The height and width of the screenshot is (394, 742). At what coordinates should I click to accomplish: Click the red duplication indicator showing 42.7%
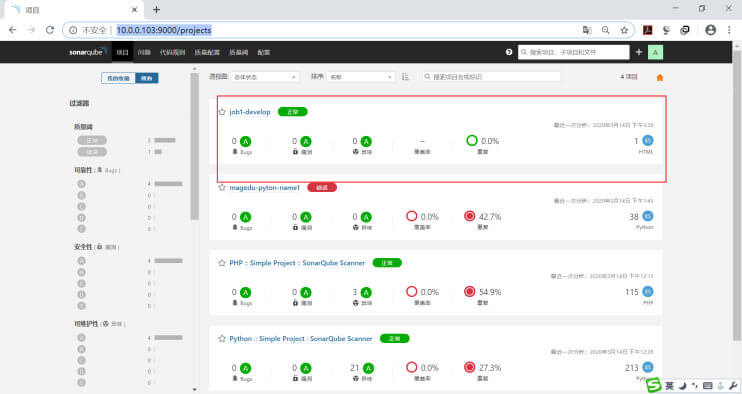pyautogui.click(x=469, y=216)
